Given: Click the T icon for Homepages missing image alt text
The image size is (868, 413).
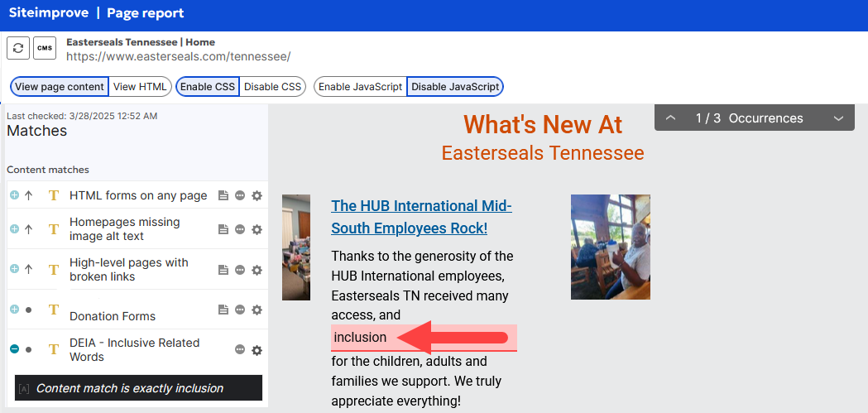Looking at the screenshot, I should [x=54, y=229].
